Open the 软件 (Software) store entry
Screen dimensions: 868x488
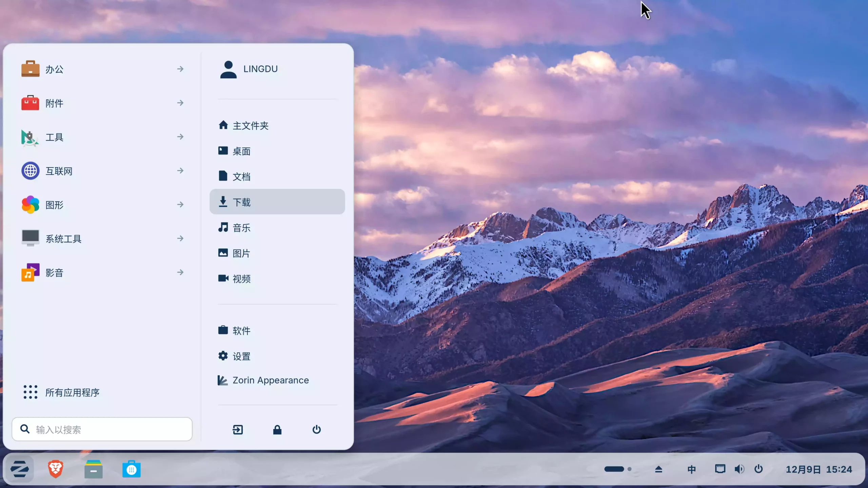[241, 330]
